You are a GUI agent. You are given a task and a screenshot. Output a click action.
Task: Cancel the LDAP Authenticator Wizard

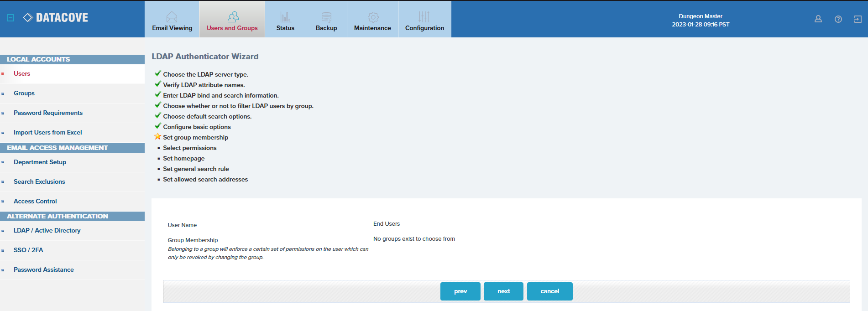point(549,291)
